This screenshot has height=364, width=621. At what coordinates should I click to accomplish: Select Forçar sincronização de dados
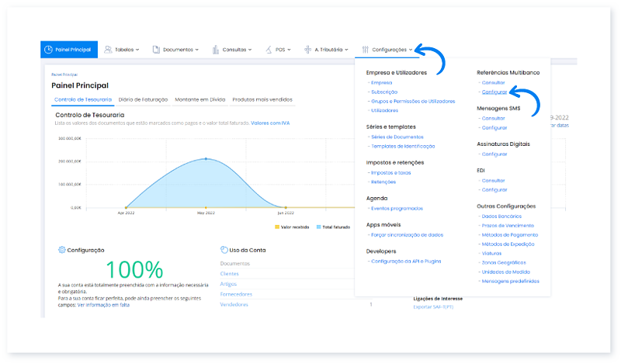407,235
